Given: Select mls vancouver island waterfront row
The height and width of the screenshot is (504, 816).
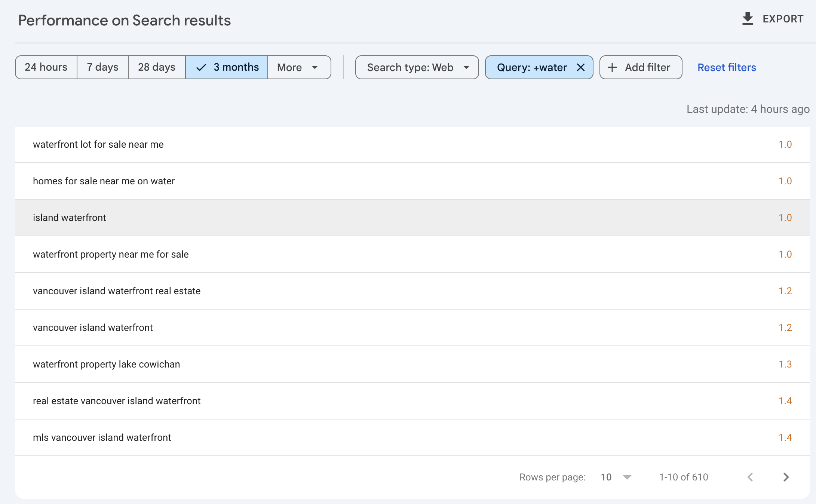Looking at the screenshot, I should tap(102, 437).
